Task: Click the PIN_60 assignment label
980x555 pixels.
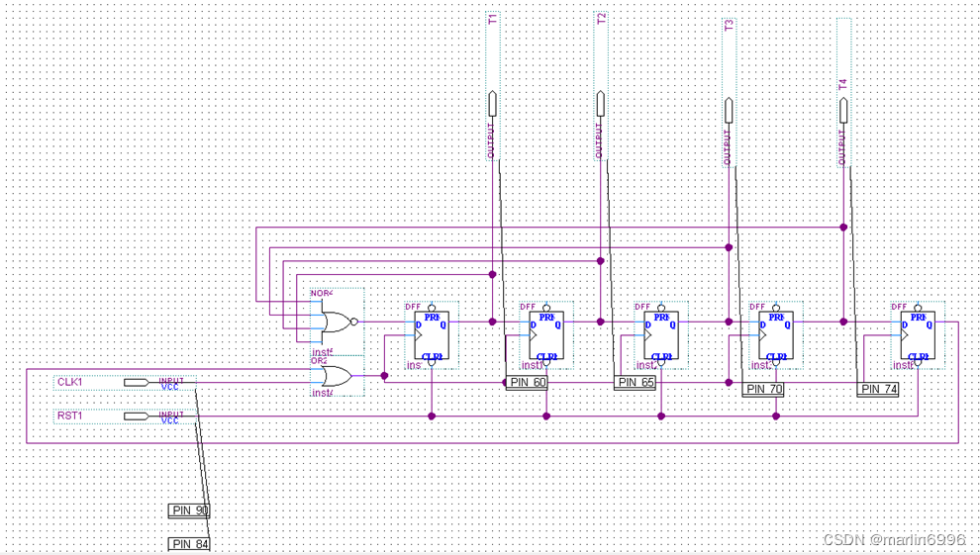Action: click(x=527, y=383)
